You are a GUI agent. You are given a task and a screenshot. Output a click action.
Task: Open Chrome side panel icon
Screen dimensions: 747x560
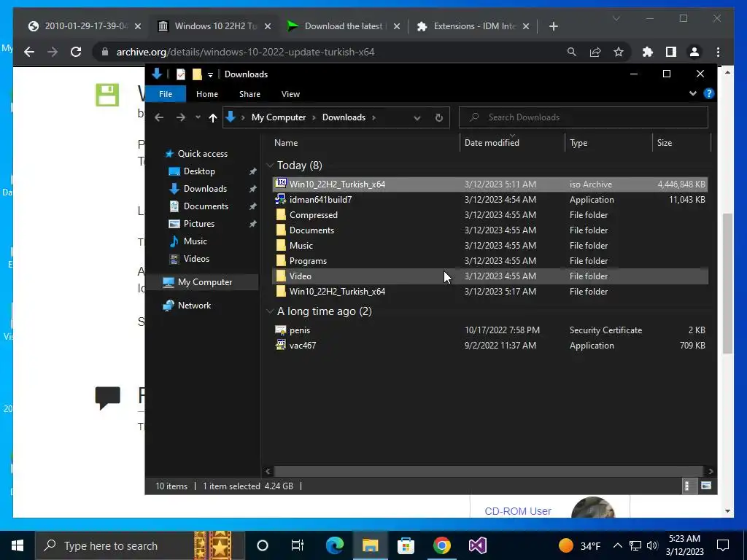click(671, 52)
